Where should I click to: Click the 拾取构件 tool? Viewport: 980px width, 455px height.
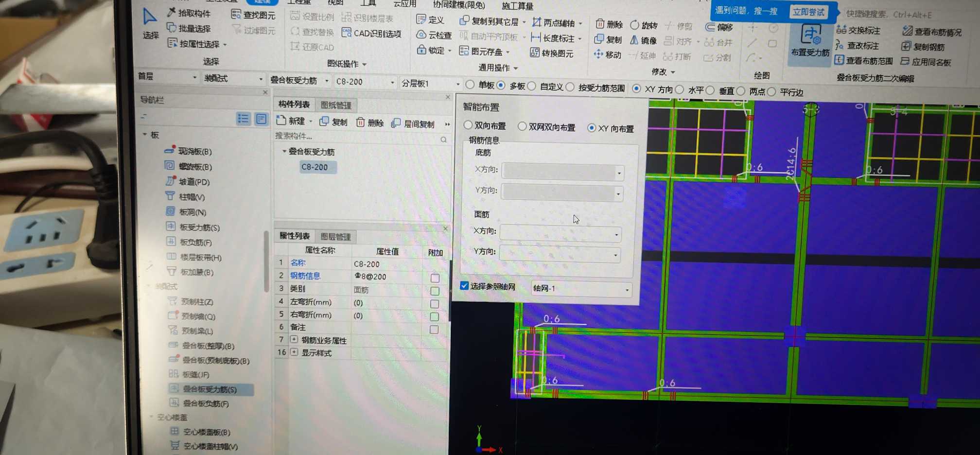pyautogui.click(x=189, y=13)
